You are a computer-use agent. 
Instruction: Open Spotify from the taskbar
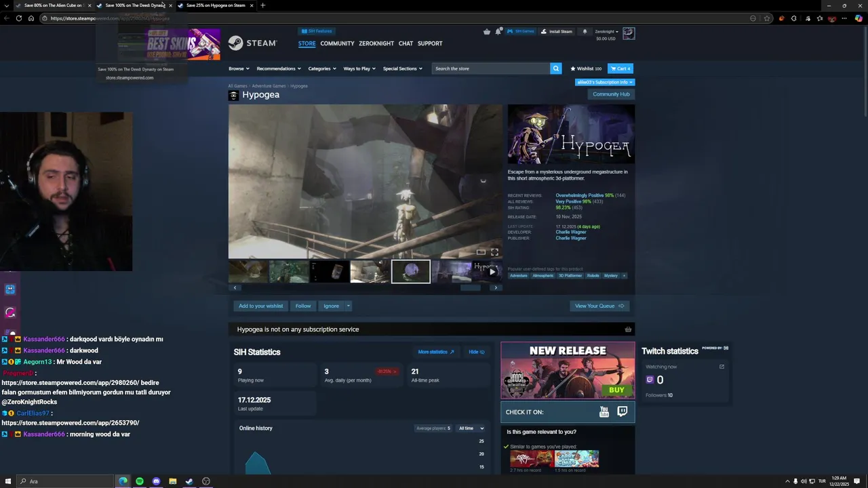[140, 481]
